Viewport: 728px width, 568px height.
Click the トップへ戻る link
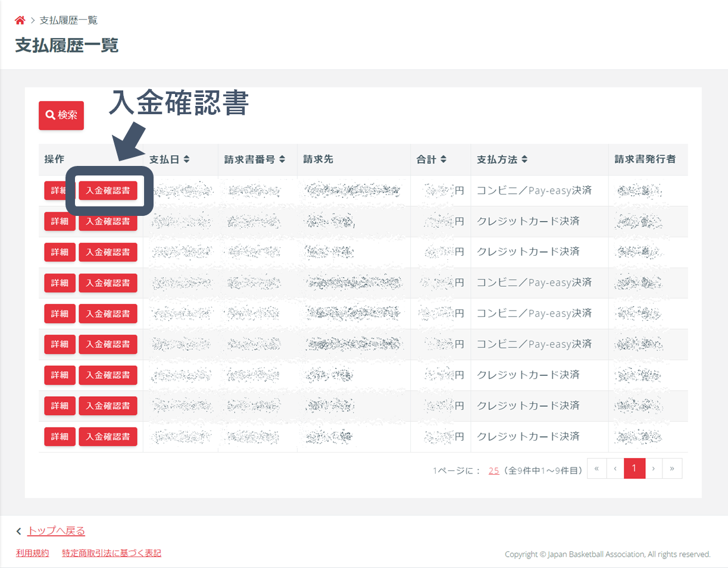tap(56, 531)
